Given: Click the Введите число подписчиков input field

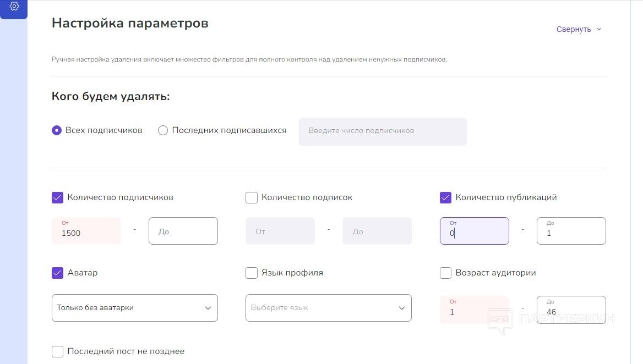Looking at the screenshot, I should click(x=382, y=131).
